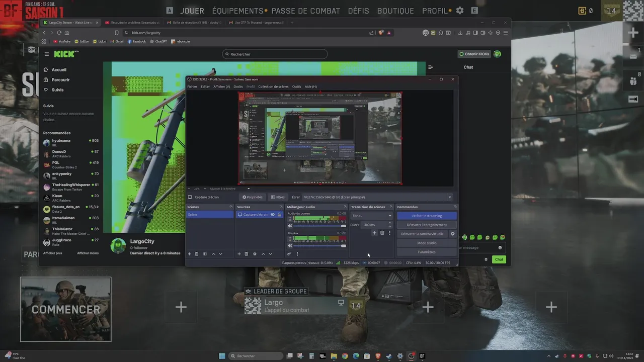Open Kick chat settings gear
Viewport: 644px width, 362px height.
(486, 259)
